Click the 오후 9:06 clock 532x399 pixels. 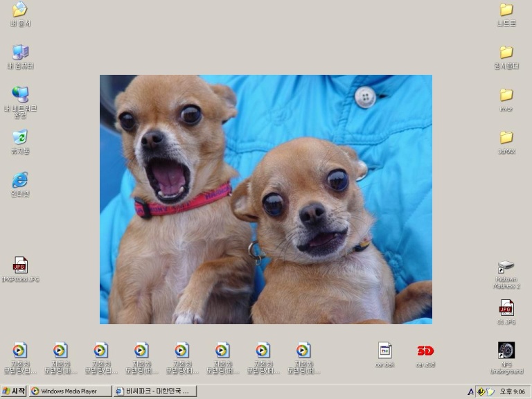(513, 391)
